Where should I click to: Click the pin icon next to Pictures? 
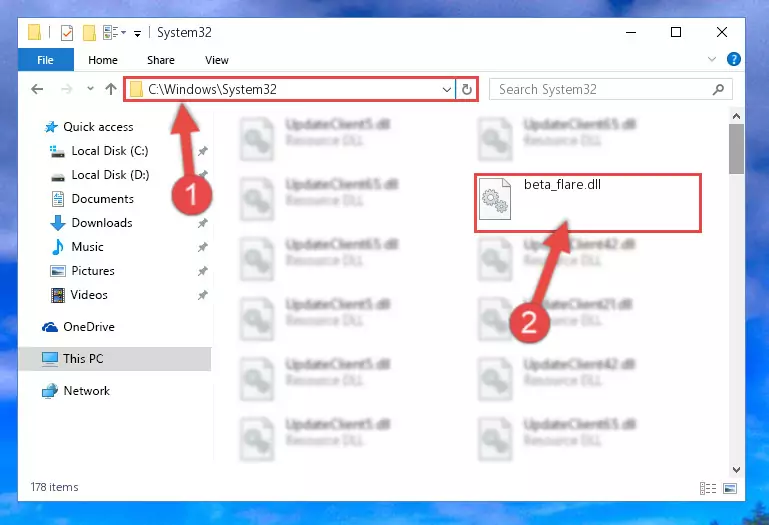coord(203,271)
